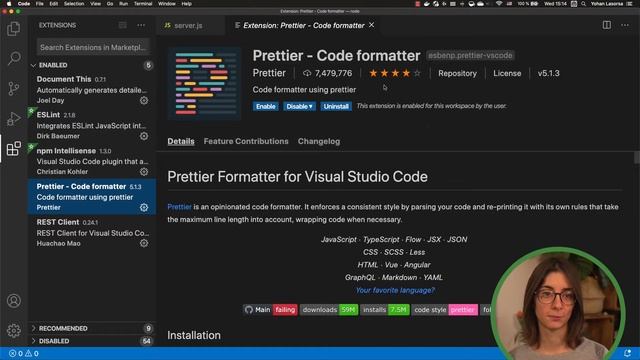Click the Enable button
Viewport: 640px width, 360px height.
tap(265, 107)
